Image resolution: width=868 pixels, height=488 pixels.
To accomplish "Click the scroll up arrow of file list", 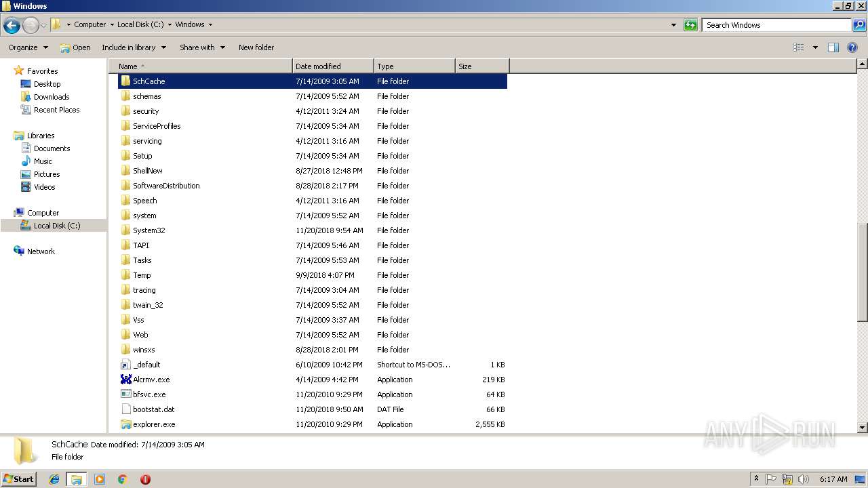I will pos(862,64).
